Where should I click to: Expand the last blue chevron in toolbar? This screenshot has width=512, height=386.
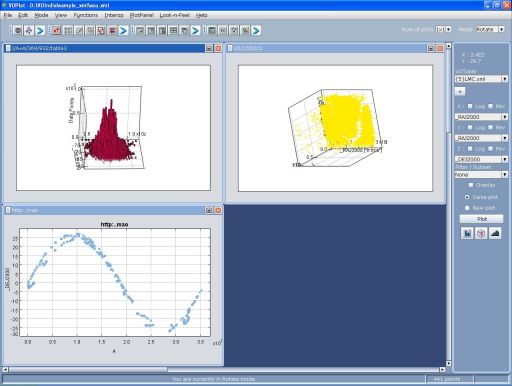pos(256,31)
